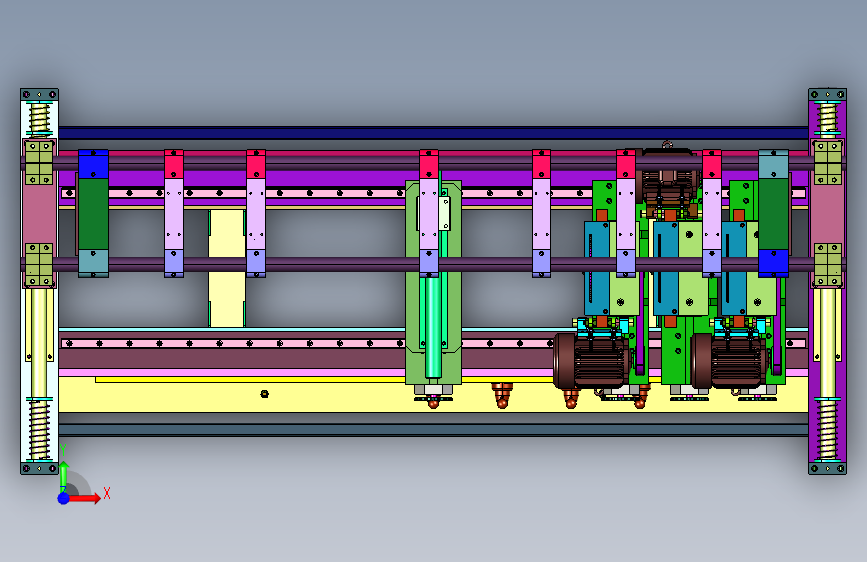Viewport: 867px width, 562px height.
Task: Select the upper left coil spring
Action: (40, 118)
